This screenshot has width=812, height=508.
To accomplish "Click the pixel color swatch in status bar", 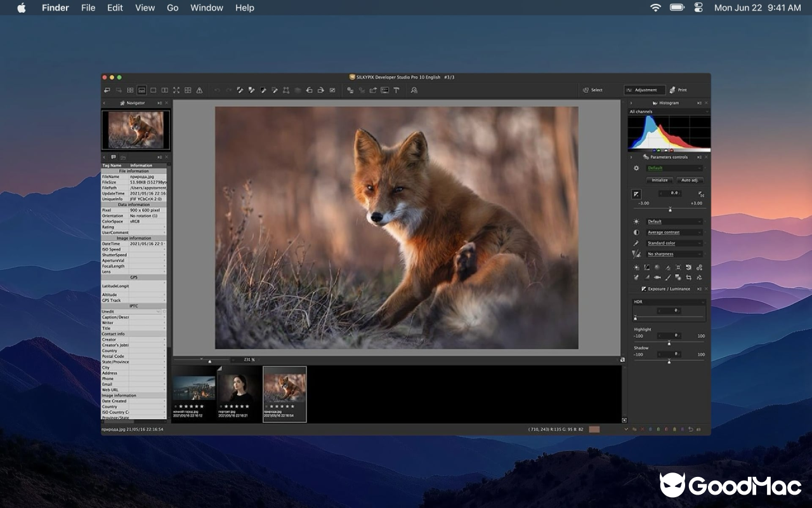I will click(594, 430).
